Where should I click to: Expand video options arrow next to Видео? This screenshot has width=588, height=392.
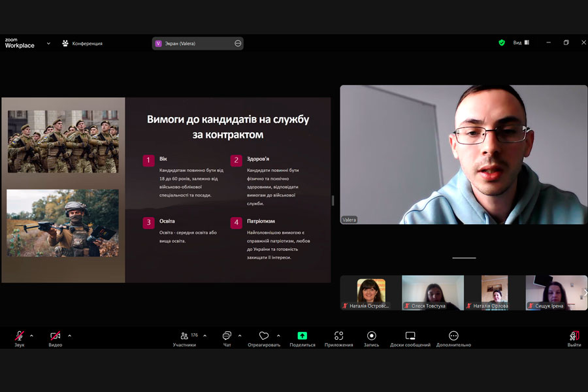click(69, 336)
